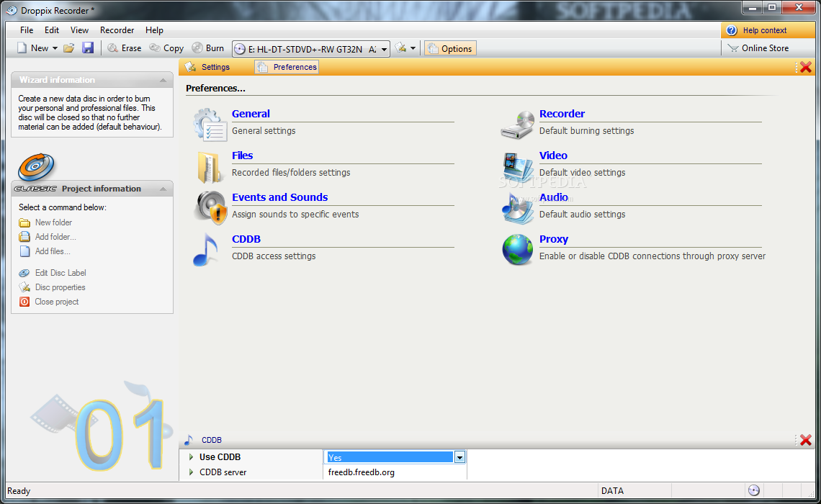Expand arrow next to disc properties icon

tap(413, 48)
